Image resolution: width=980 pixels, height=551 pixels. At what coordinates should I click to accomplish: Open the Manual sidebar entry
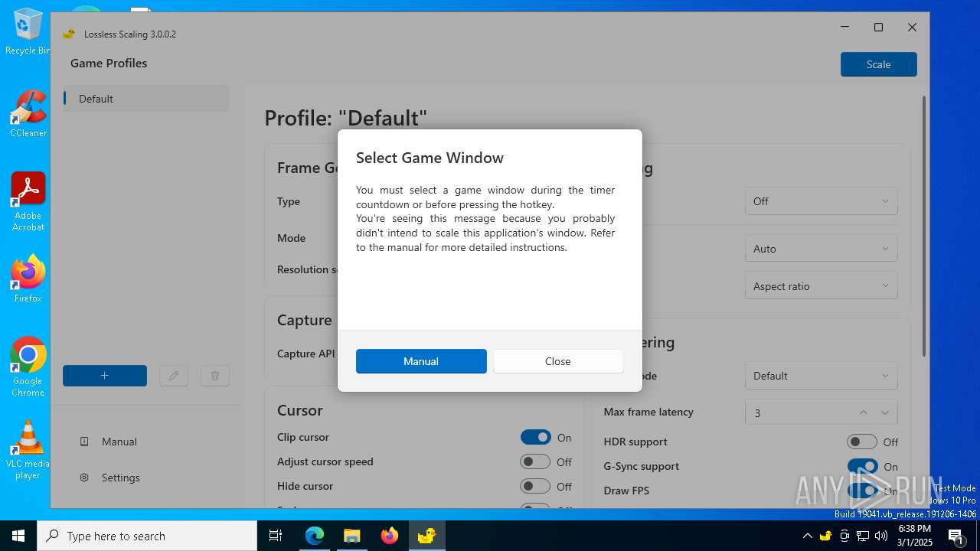(145, 442)
